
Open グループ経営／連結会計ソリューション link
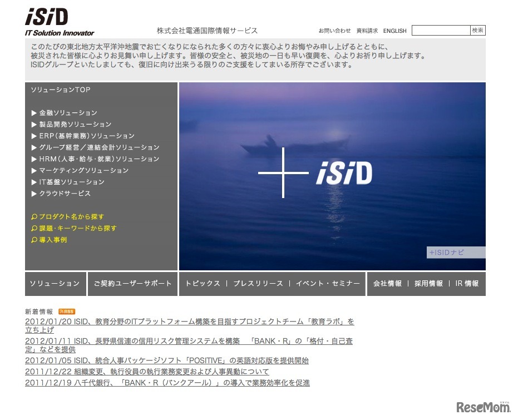pos(99,147)
